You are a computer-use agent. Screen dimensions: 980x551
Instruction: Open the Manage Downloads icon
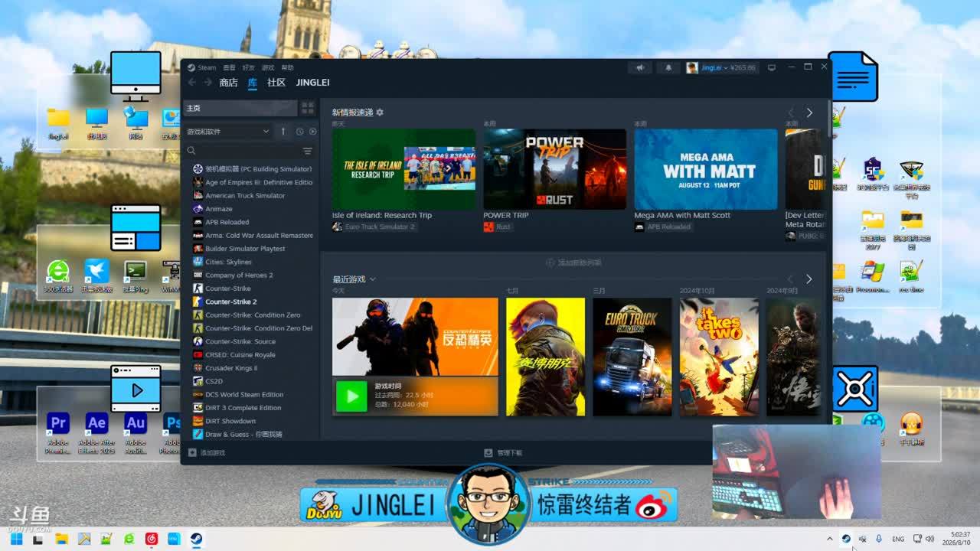[x=488, y=452]
